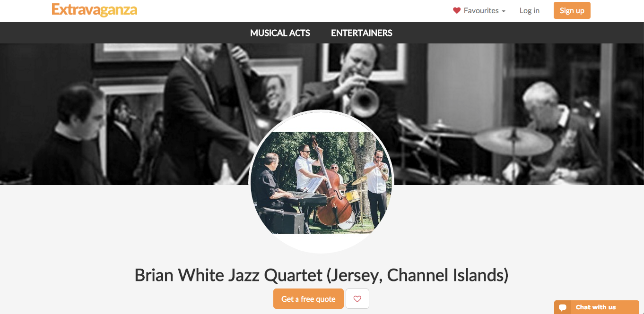Image resolution: width=644 pixels, height=314 pixels.
Task: Click Get a free quote button
Action: (x=308, y=299)
